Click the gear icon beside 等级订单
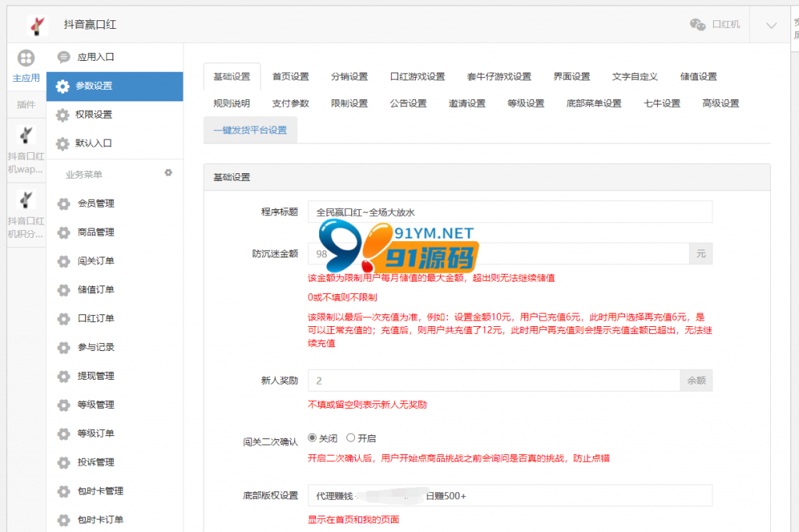This screenshot has width=799, height=532. [x=64, y=434]
